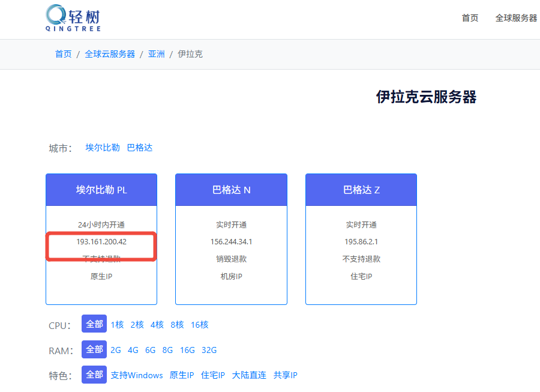
Task: Filter by city 巴格达
Action: pos(140,148)
